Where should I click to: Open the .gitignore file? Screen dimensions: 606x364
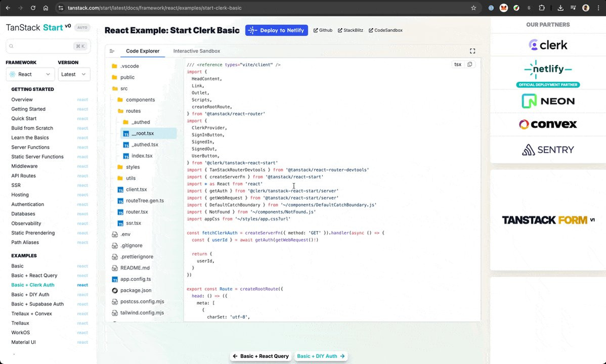pyautogui.click(x=127, y=245)
